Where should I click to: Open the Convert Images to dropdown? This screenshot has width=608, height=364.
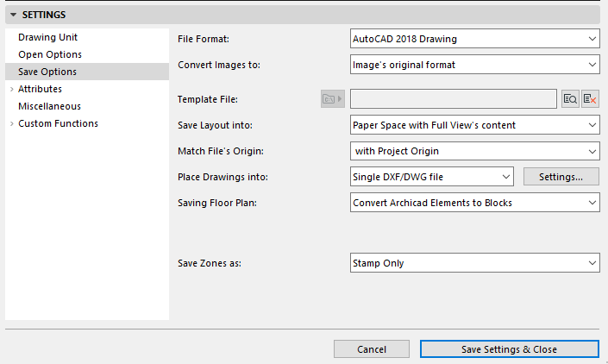click(x=474, y=64)
